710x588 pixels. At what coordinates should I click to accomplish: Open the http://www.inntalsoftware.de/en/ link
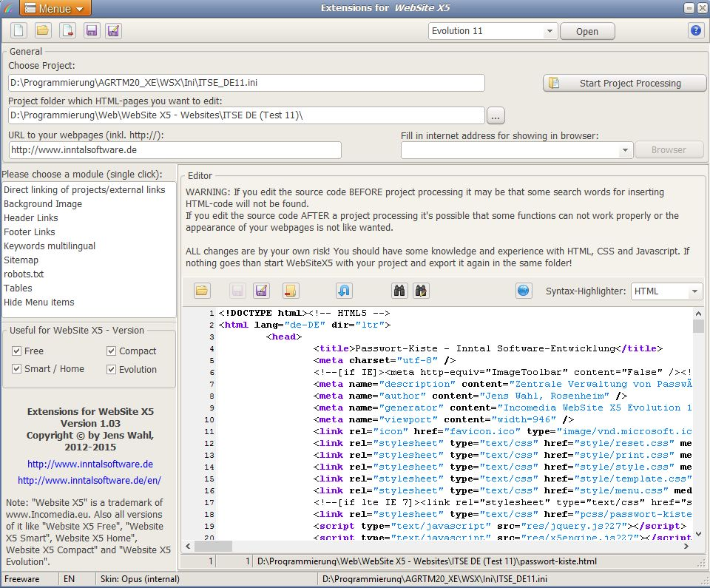click(x=89, y=480)
